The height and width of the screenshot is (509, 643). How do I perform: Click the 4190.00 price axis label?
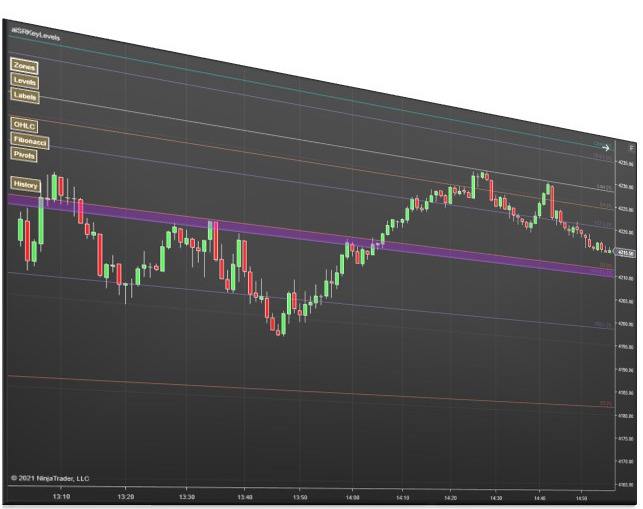tap(626, 370)
